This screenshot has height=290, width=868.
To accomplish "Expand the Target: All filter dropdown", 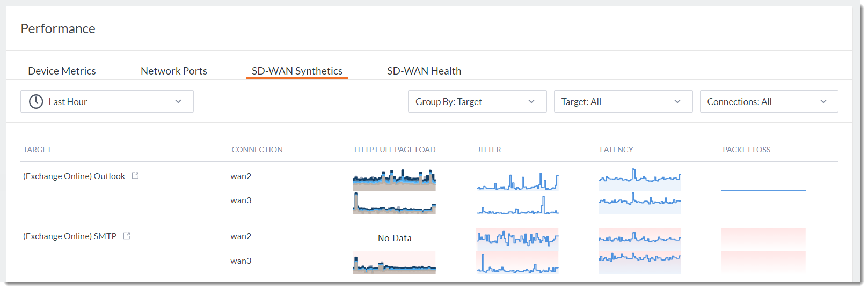I will click(623, 101).
